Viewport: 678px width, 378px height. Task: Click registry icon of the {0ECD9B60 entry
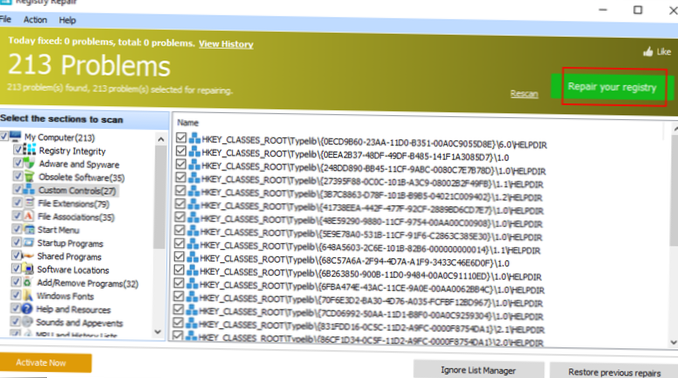coord(195,139)
